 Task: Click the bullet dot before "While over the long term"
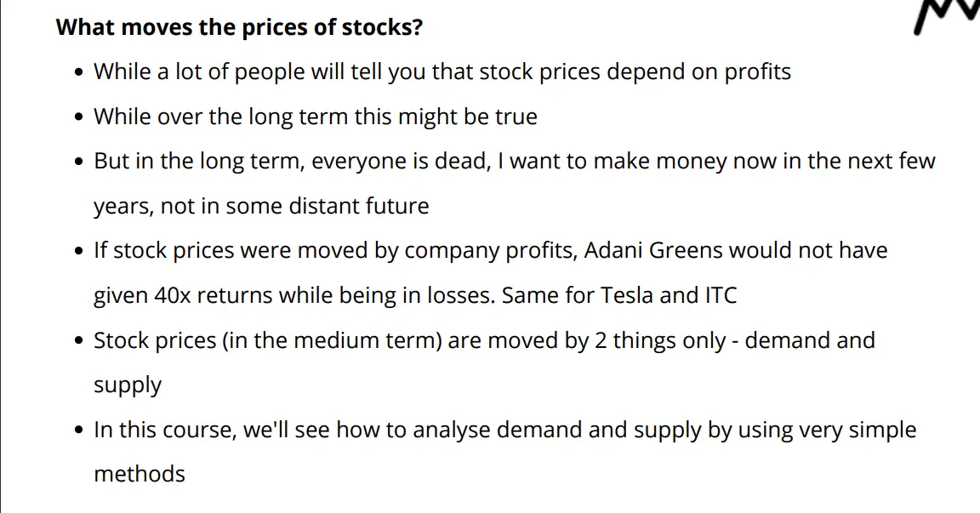point(80,117)
